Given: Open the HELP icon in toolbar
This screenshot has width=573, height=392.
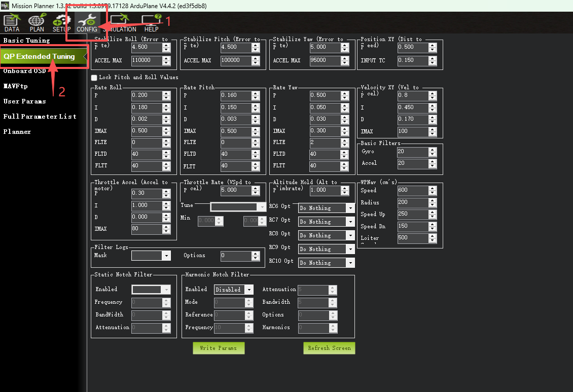Looking at the screenshot, I should pyautogui.click(x=151, y=23).
